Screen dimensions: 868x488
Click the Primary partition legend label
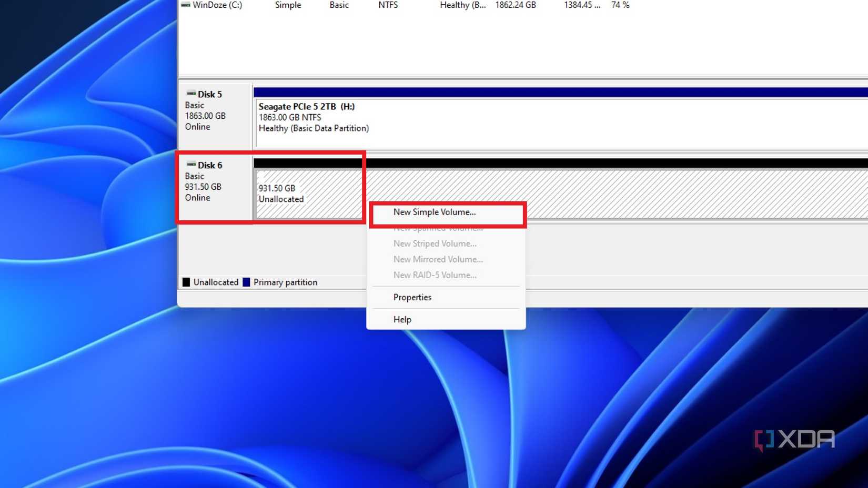[x=286, y=282]
